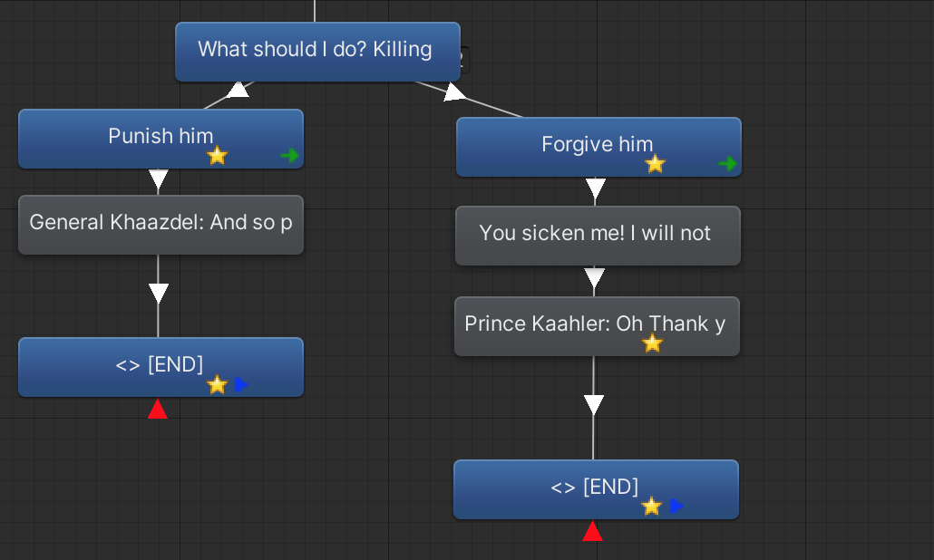This screenshot has height=560, width=934.
Task: Select the right [END] node
Action: pyautogui.click(x=597, y=490)
